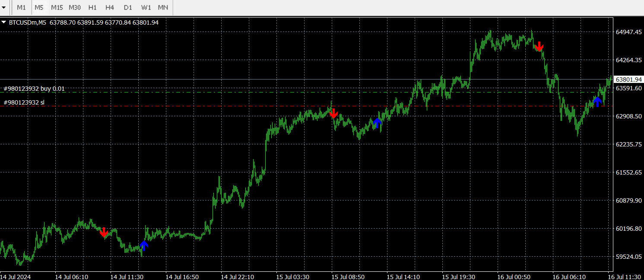Screen dimensions: 644x280
Task: Open the dropdown arrow left of M1
Action: [x=5, y=7]
